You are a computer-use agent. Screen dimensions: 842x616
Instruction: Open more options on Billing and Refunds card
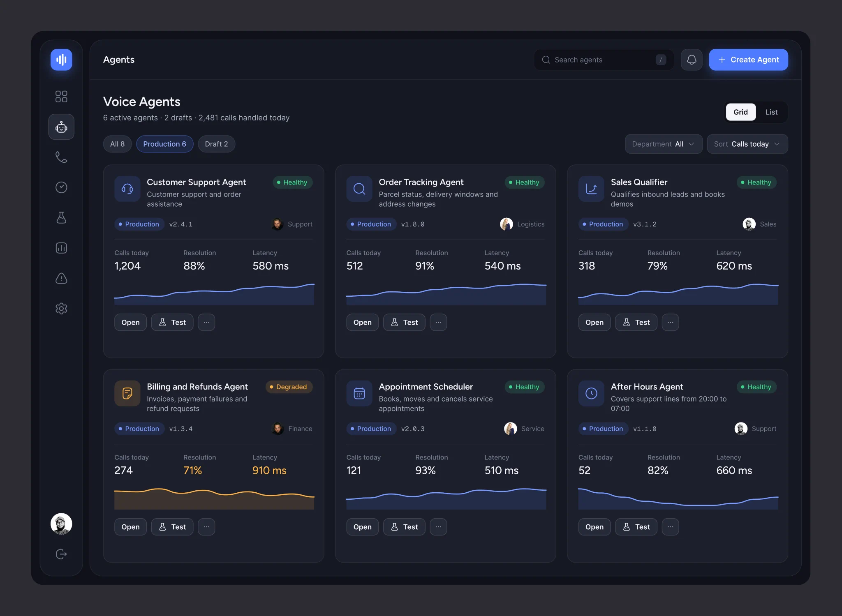coord(206,527)
